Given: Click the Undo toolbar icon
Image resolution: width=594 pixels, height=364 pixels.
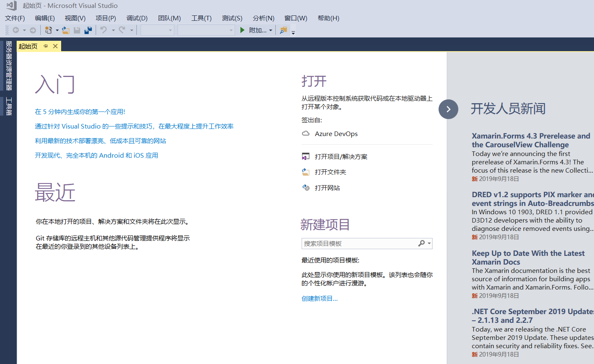Looking at the screenshot, I should 104,30.
